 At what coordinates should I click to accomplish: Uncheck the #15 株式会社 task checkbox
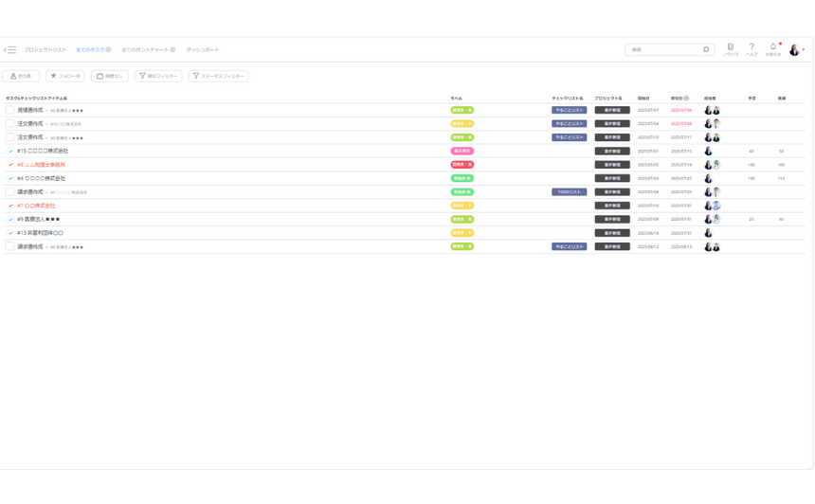click(10, 152)
